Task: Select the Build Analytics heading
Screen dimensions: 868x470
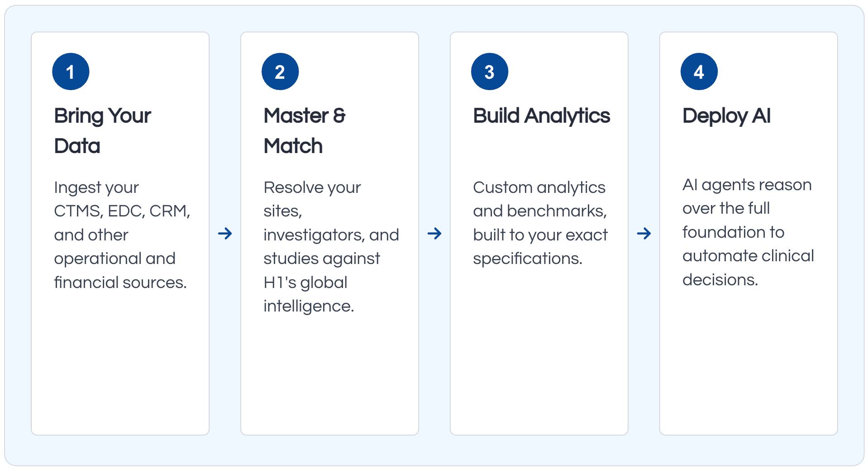Action: pyautogui.click(x=541, y=116)
